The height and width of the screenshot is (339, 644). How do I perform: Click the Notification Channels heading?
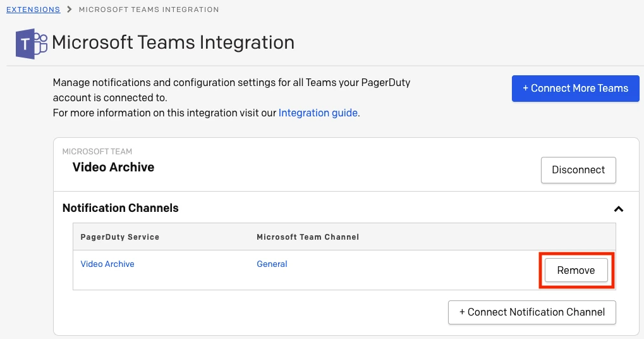click(120, 208)
